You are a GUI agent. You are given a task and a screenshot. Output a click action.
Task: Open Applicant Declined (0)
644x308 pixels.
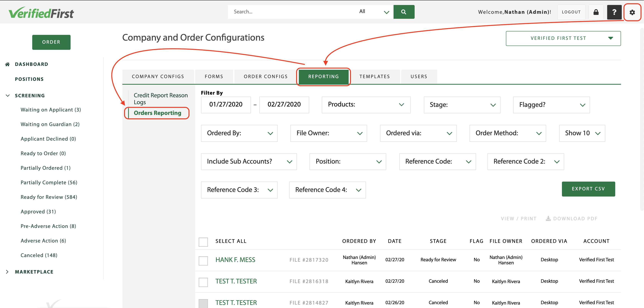click(48, 139)
